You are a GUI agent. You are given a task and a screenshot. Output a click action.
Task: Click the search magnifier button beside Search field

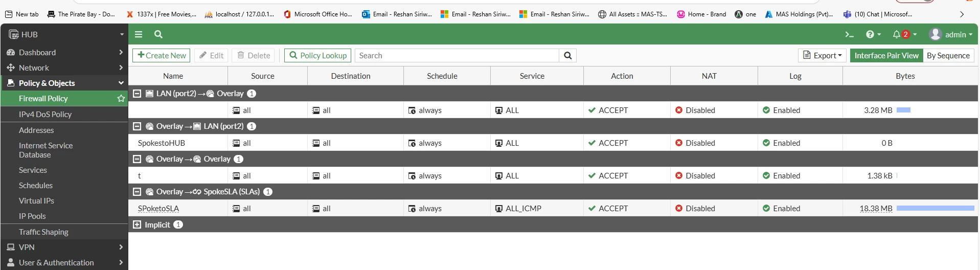pos(567,55)
